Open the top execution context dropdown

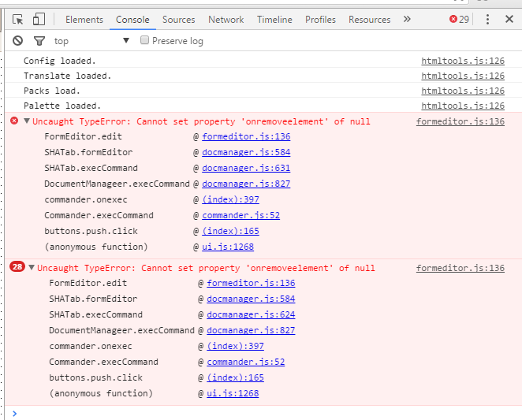pyautogui.click(x=91, y=41)
